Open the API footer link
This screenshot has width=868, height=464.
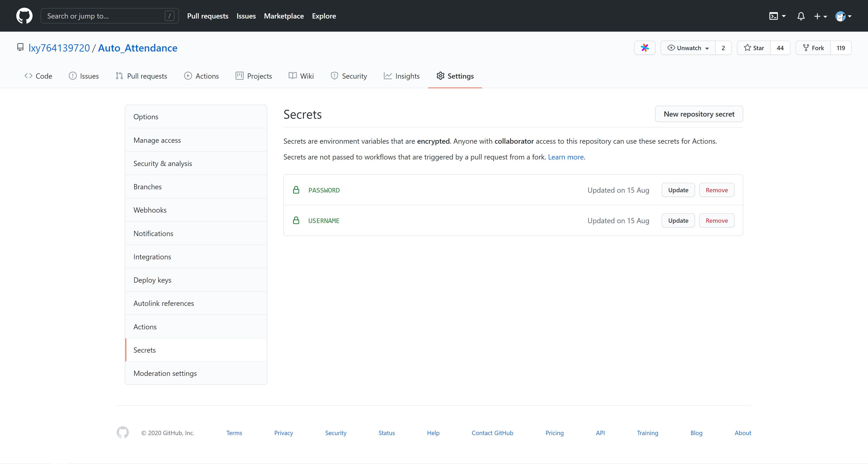(600, 433)
